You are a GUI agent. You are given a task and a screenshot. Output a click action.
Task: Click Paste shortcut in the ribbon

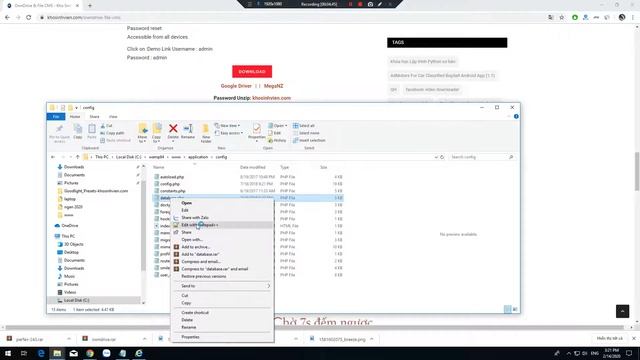[116, 140]
